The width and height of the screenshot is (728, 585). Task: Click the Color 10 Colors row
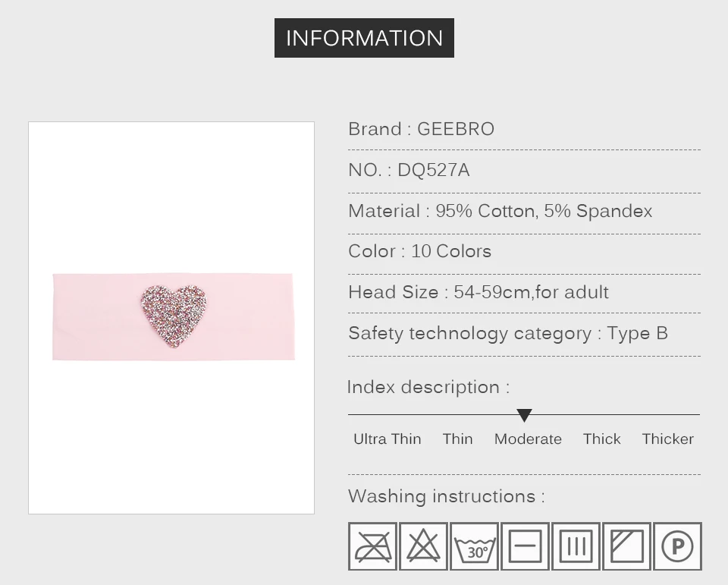(419, 251)
